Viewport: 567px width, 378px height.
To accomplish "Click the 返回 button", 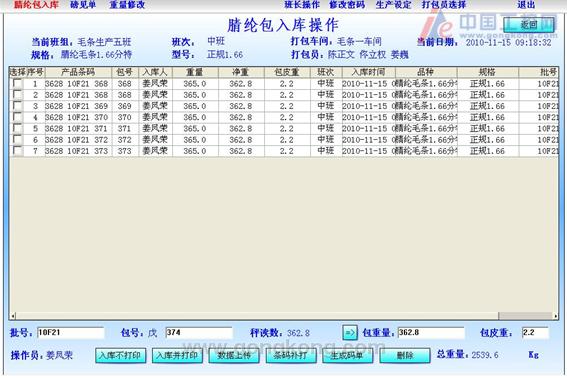I will click(x=529, y=25).
